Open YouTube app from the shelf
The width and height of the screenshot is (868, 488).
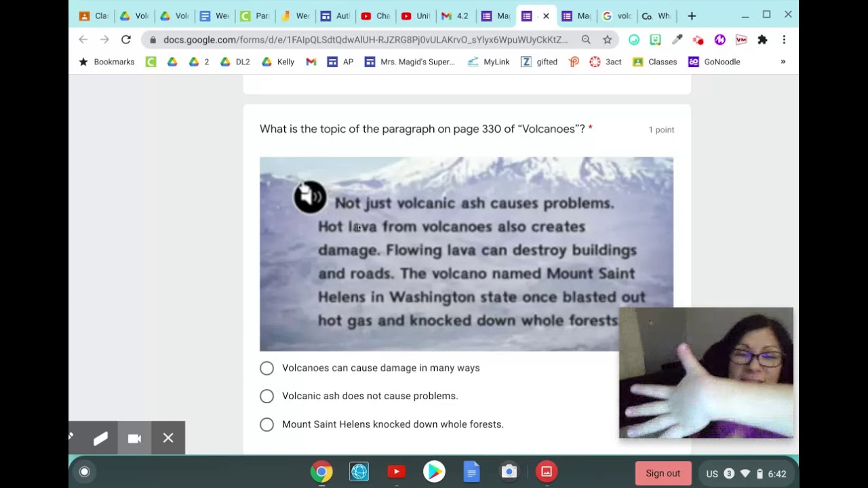(397, 472)
